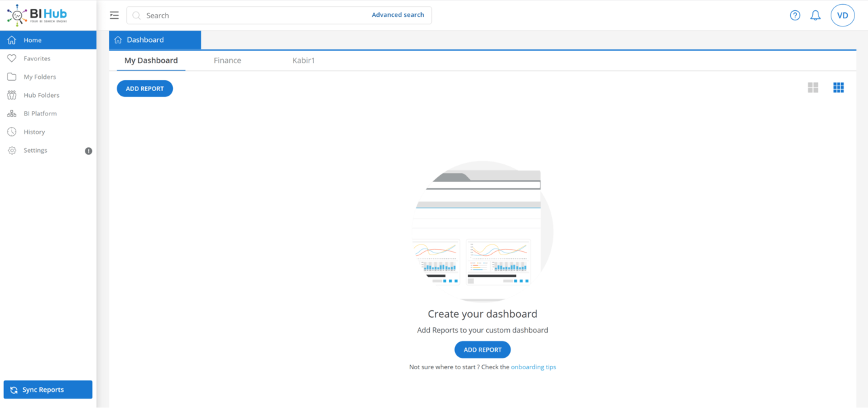Click the History clock icon

[12, 132]
